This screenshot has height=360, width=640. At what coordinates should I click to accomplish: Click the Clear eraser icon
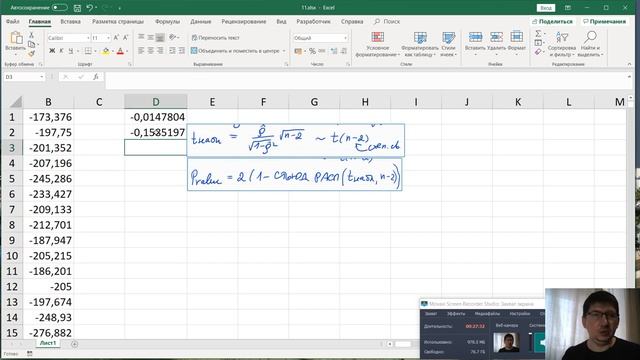538,51
